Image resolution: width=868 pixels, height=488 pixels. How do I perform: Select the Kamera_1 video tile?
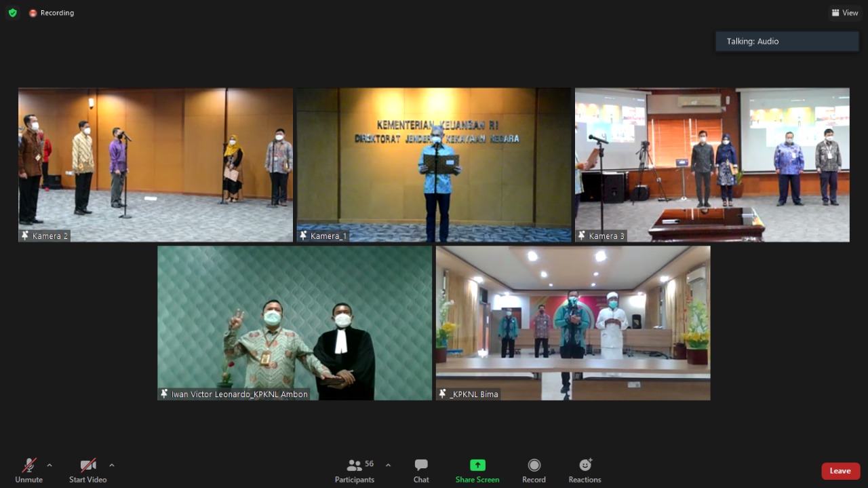(434, 164)
